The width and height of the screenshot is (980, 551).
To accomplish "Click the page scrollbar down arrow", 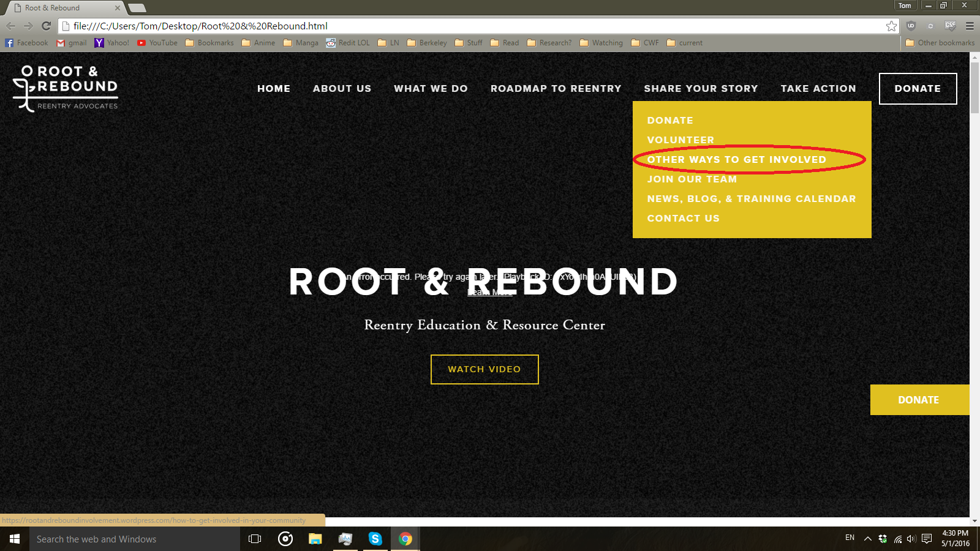I will 974,522.
